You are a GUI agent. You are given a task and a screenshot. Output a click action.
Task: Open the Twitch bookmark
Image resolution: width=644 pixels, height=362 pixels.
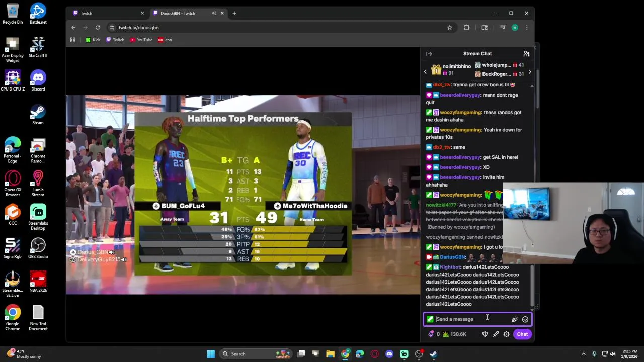pos(115,40)
